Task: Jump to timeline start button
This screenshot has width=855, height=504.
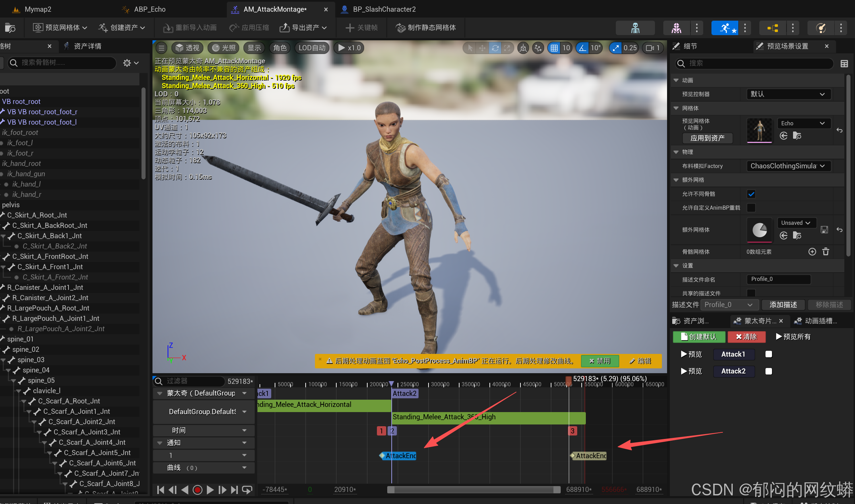Action: point(160,490)
